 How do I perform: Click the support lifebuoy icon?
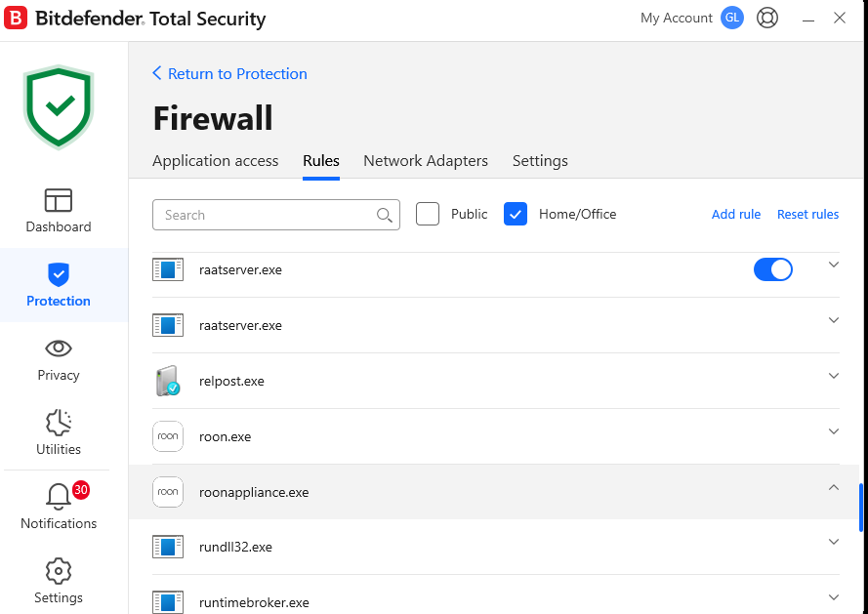coord(767,19)
